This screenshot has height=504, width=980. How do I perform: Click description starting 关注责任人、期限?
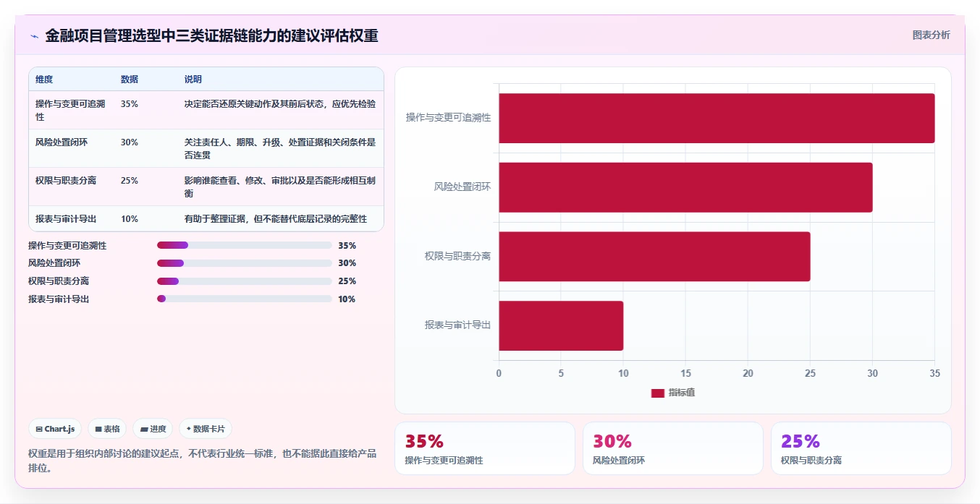pyautogui.click(x=280, y=148)
